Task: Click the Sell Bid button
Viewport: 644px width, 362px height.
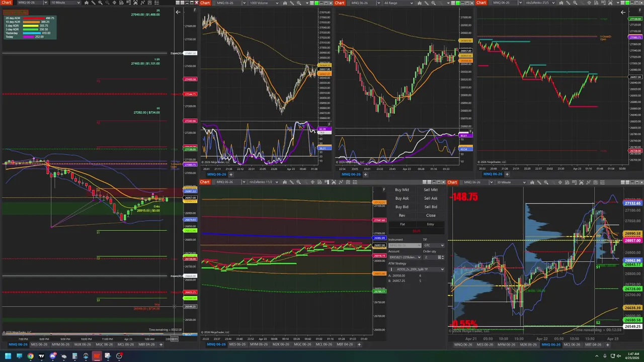Action: point(431,207)
